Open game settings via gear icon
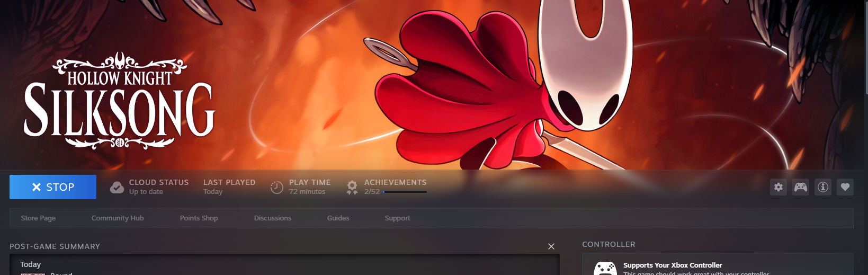 click(778, 187)
